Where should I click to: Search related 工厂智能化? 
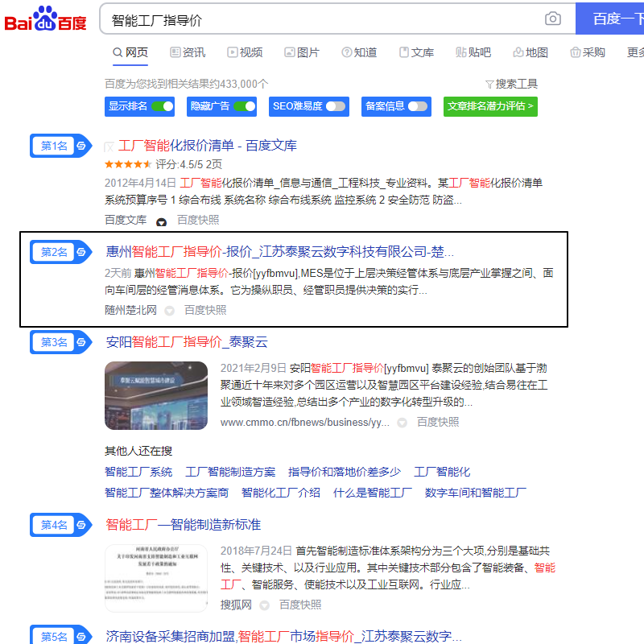442,472
